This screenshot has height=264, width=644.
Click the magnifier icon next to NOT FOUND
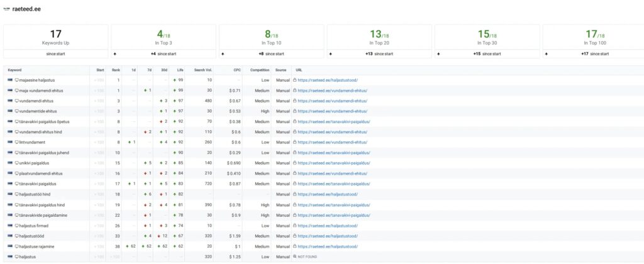(x=295, y=256)
